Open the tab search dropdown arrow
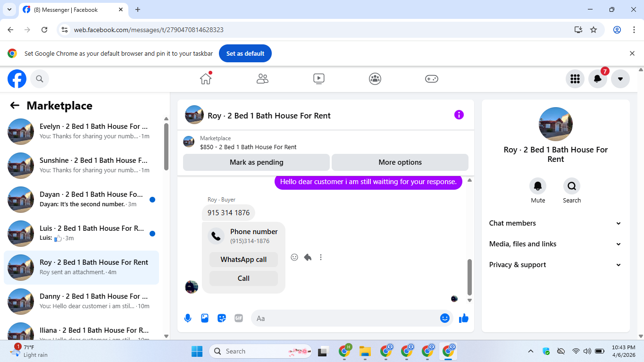The image size is (644, 362). pos(9,9)
